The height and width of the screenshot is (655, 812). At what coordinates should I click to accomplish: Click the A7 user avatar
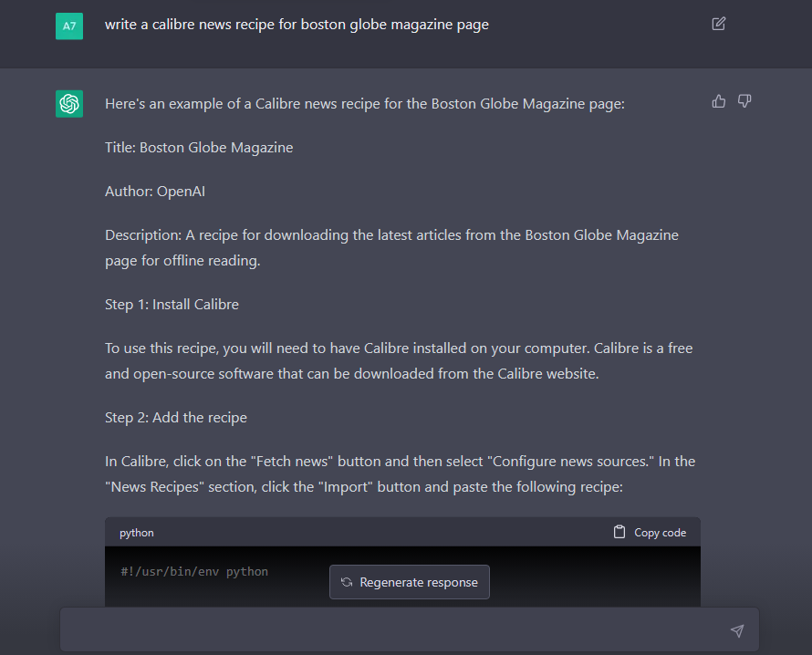pyautogui.click(x=69, y=26)
